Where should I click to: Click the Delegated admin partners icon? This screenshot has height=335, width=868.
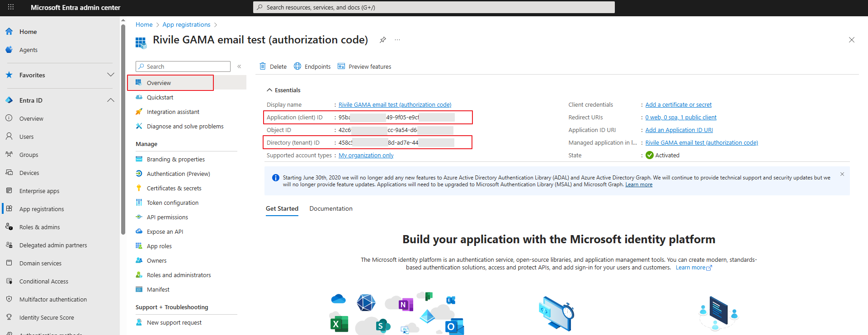point(9,245)
